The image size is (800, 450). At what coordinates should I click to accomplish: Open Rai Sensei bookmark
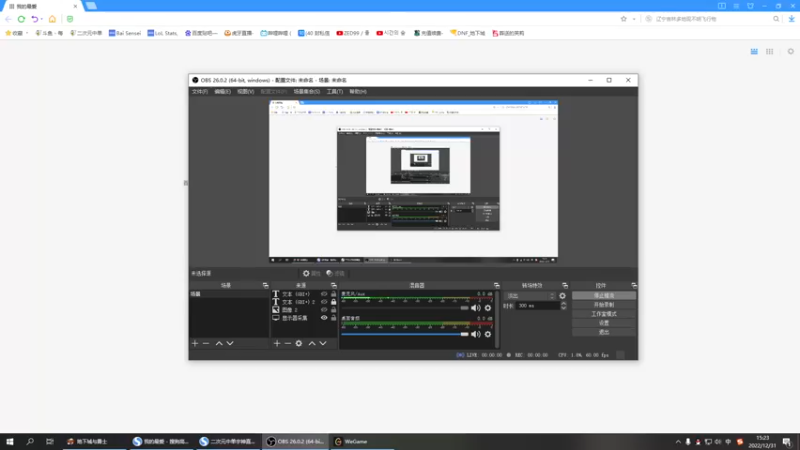(124, 33)
